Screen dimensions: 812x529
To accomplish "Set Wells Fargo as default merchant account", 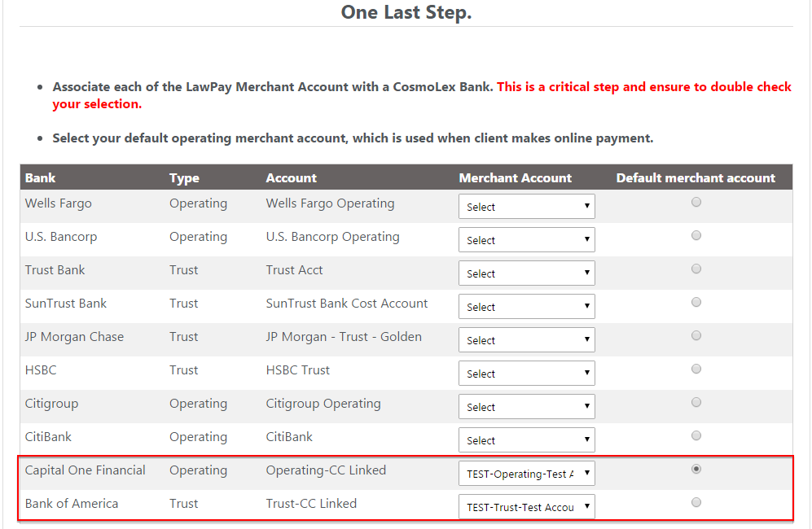I will (696, 202).
